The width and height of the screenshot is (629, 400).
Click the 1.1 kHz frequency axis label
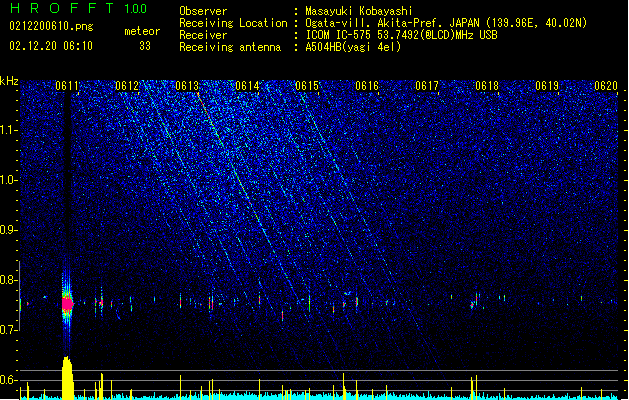point(9,130)
